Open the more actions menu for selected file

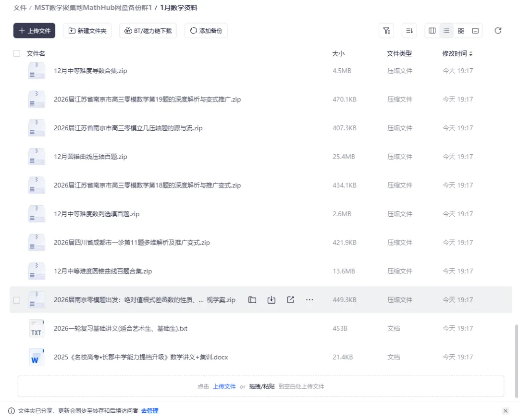[309, 299]
